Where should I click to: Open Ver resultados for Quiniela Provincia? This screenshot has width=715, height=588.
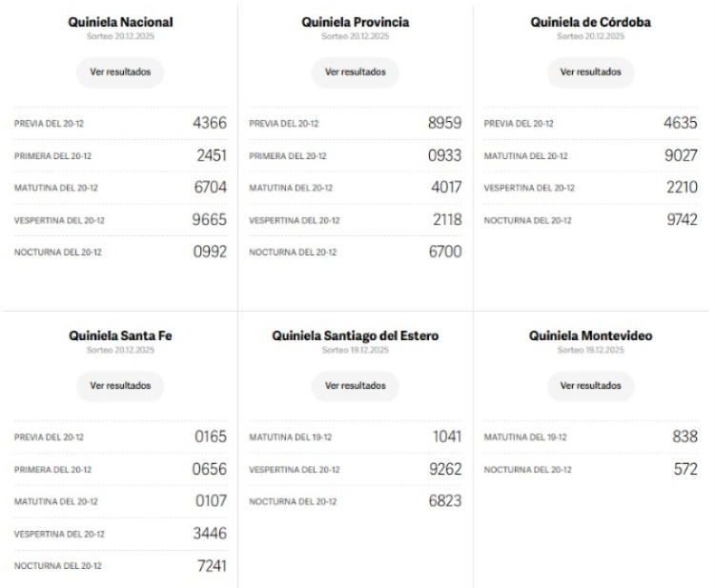(356, 72)
